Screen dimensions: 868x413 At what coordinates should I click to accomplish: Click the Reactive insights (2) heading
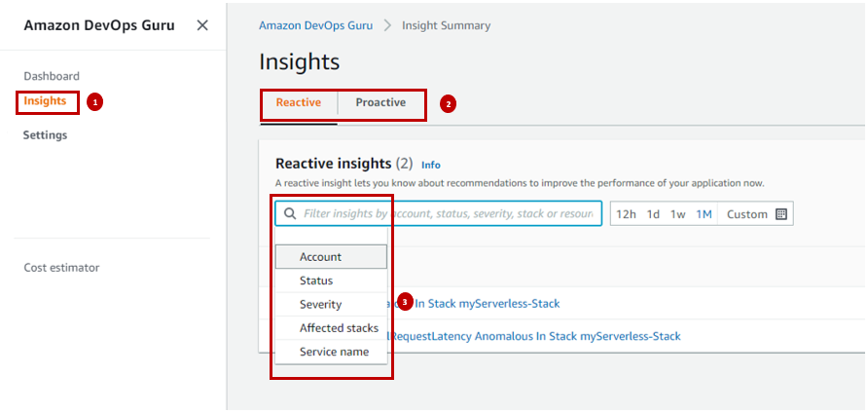(x=344, y=164)
